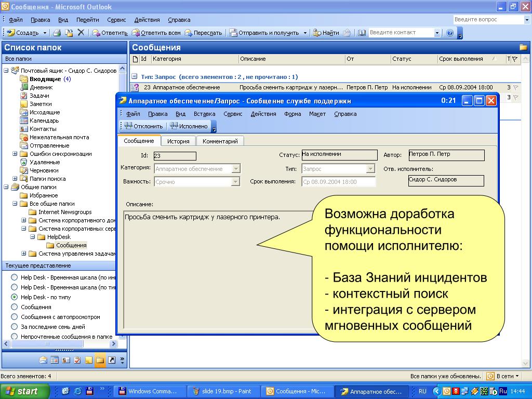Collapse the Почтовый ящик mailbox tree

click(x=6, y=71)
